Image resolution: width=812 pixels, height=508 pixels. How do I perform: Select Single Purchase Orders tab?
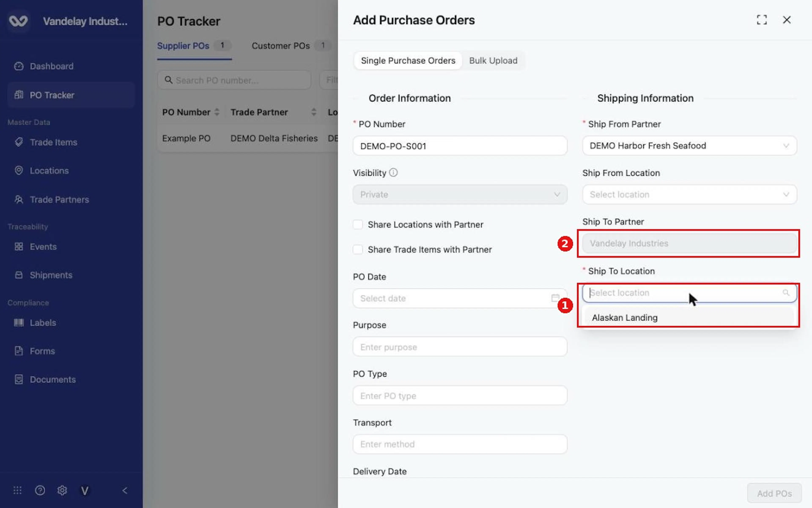(408, 61)
